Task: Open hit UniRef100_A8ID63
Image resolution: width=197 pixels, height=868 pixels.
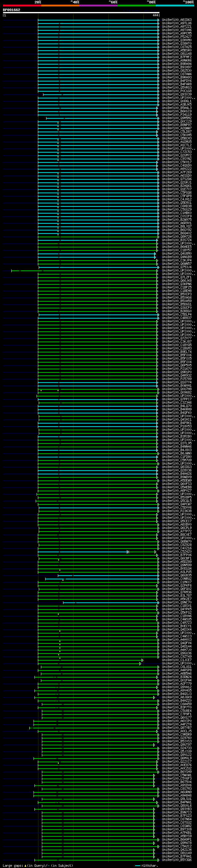Action: (177, 20)
